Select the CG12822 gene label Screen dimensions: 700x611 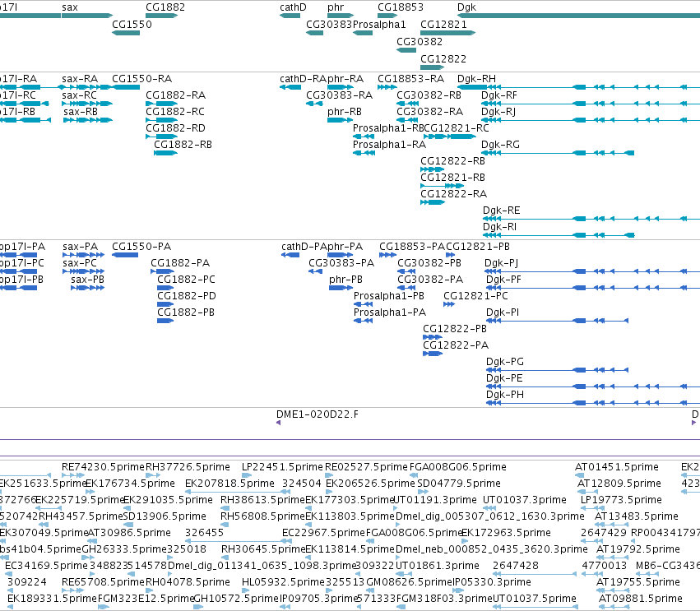[x=443, y=59]
